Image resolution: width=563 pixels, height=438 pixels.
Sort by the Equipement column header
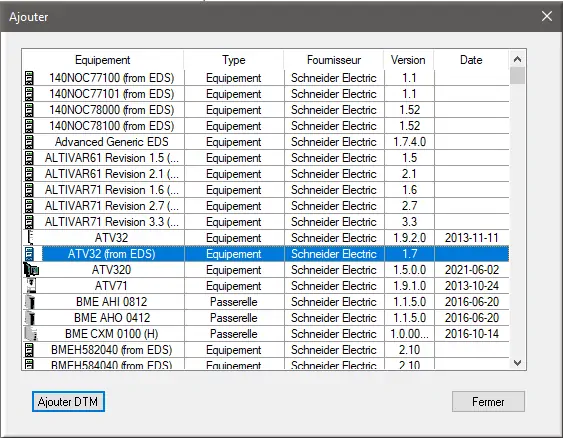pyautogui.click(x=103, y=60)
